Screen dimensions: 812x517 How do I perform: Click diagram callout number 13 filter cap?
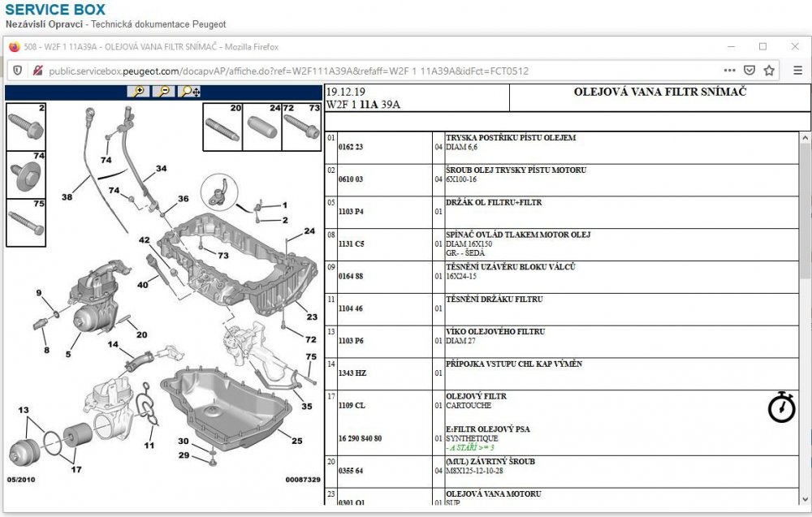click(24, 410)
